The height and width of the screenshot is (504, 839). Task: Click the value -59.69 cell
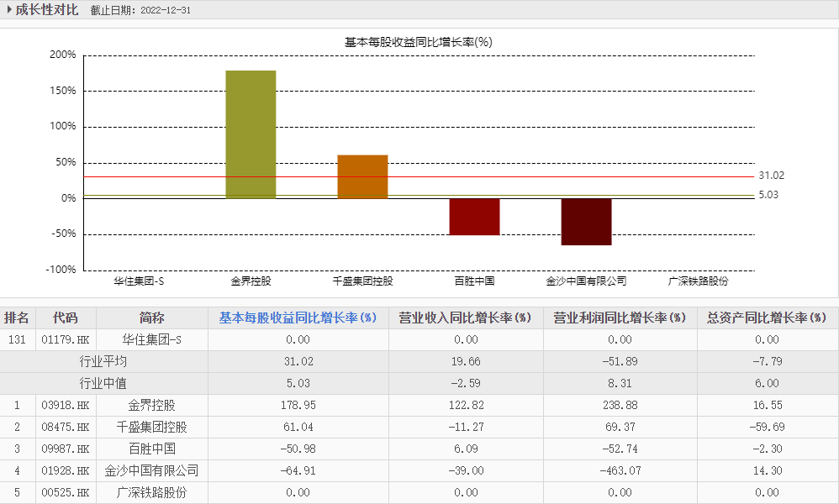pos(768,428)
